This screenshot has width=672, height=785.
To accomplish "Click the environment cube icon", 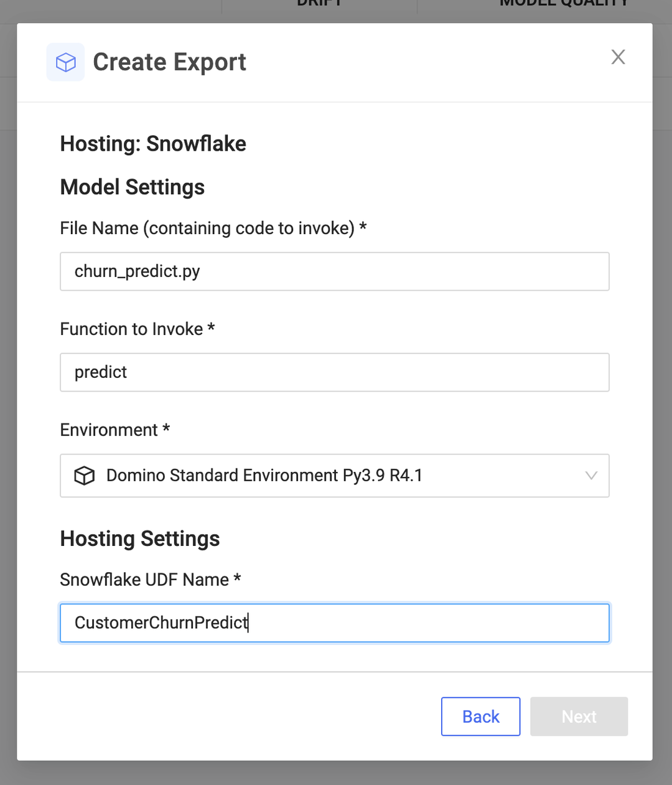I will pyautogui.click(x=84, y=475).
